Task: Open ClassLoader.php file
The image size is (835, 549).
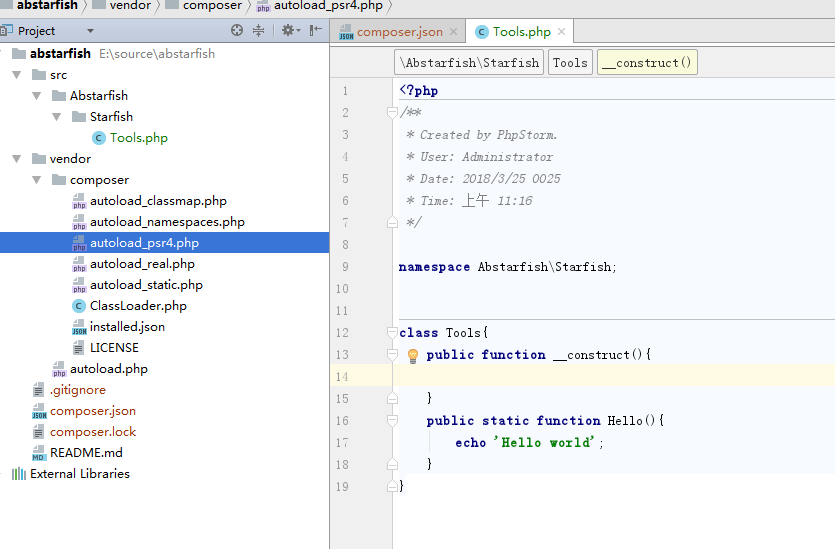Action: point(138,306)
